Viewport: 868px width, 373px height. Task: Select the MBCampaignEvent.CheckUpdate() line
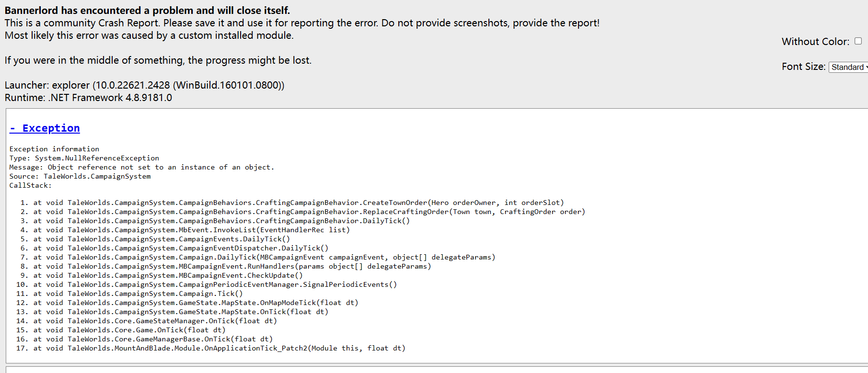pos(168,275)
